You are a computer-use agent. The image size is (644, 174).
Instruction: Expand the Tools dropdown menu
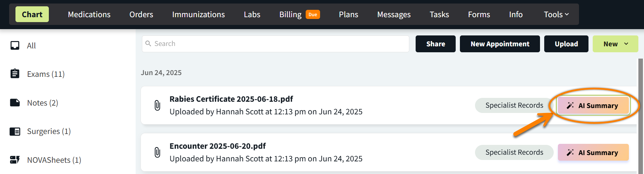[556, 14]
